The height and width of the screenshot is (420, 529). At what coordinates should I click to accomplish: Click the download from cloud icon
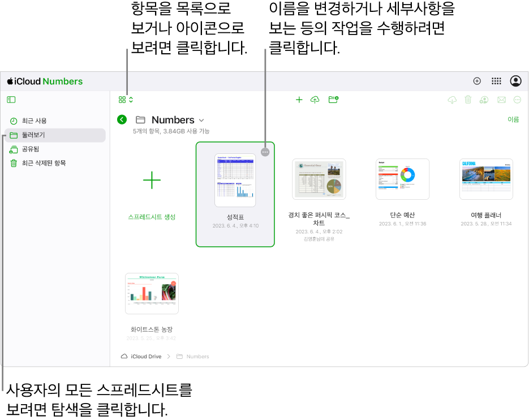pos(452,100)
